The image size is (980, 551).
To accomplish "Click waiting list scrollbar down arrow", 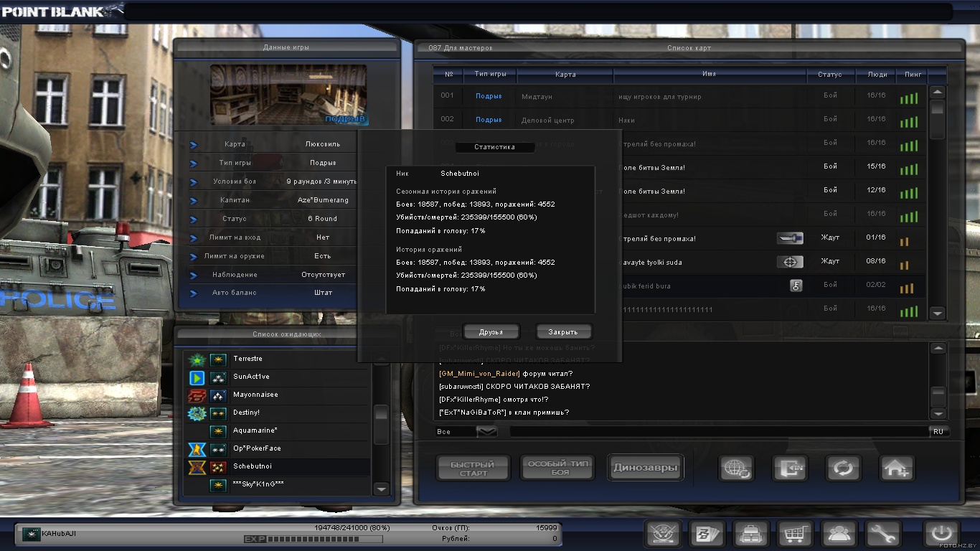I will point(382,489).
